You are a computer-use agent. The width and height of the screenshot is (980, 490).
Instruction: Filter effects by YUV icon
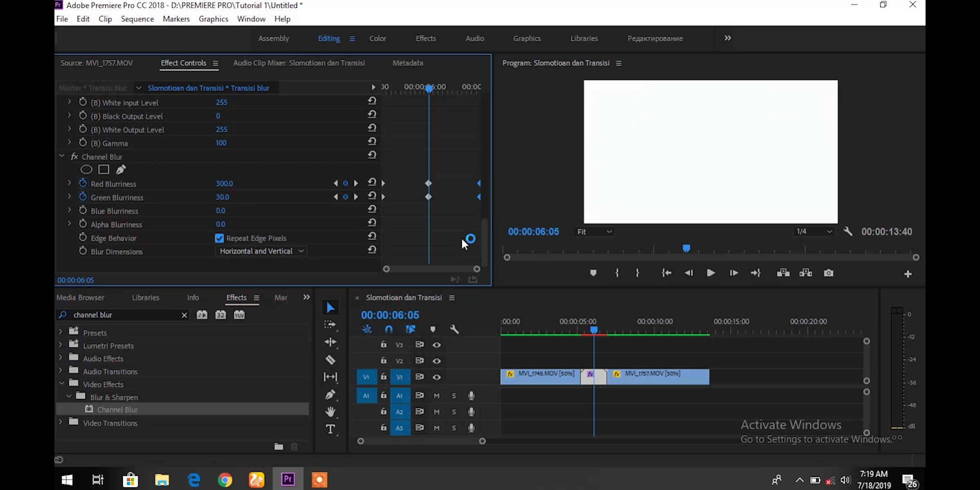click(239, 315)
